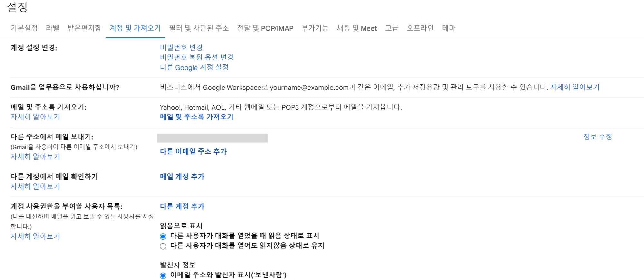Open the 채팅 및 Meet tab
Image resolution: width=644 pixels, height=279 pixels.
pyautogui.click(x=356, y=28)
